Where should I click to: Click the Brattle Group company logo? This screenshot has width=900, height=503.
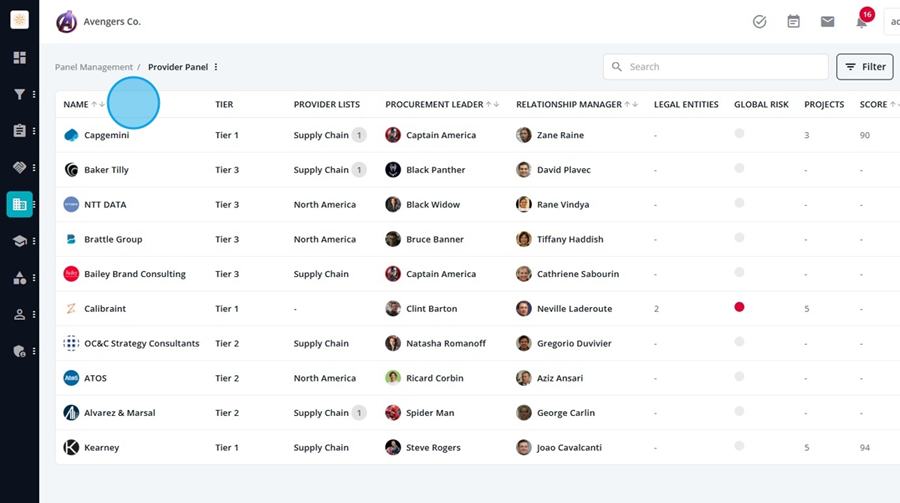[x=71, y=239]
